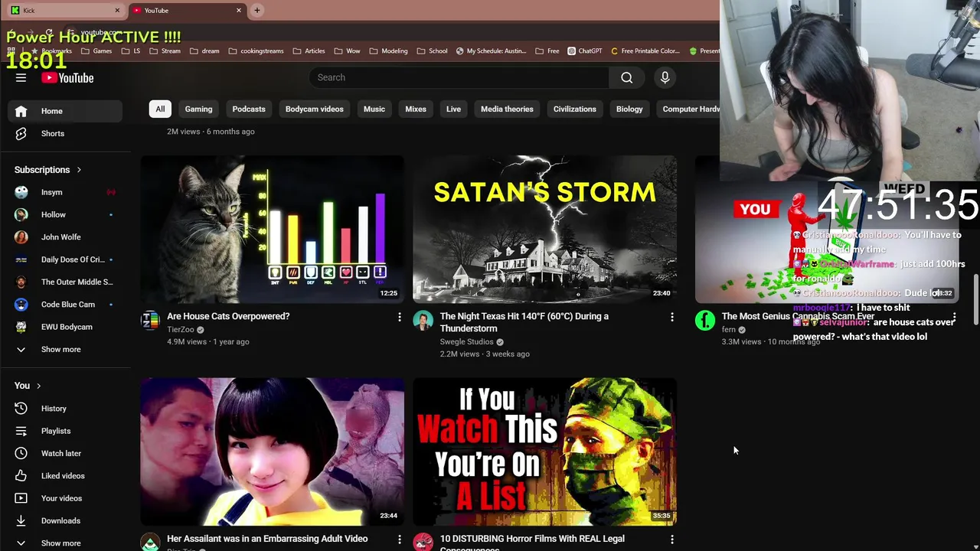980x551 pixels.
Task: Select the Live filter chip
Action: 453,109
